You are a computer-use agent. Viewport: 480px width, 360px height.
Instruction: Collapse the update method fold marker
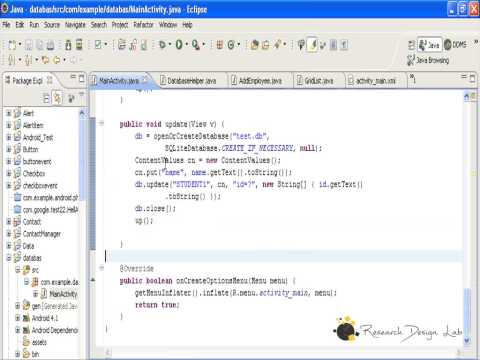(x=101, y=124)
